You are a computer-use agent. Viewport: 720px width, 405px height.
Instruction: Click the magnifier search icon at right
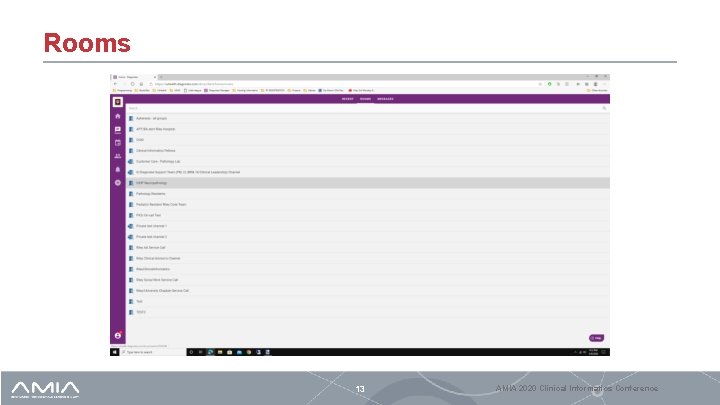click(604, 108)
